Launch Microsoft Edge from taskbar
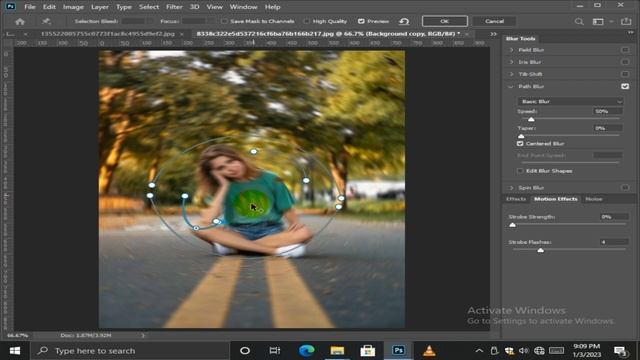 coord(307,351)
